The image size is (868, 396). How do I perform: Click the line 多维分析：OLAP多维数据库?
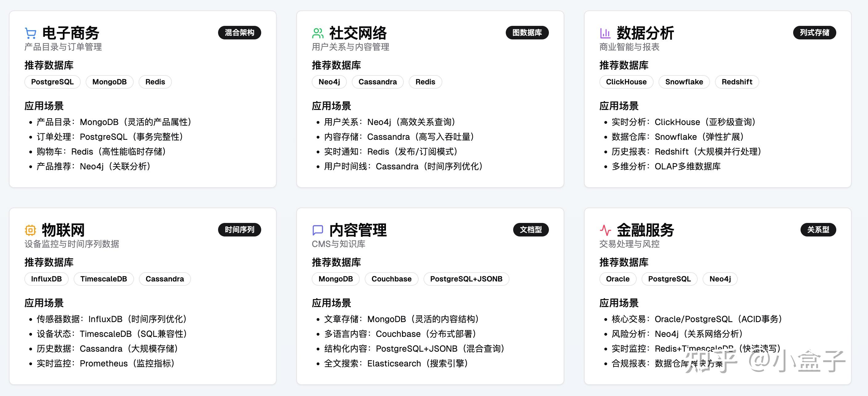pos(666,166)
